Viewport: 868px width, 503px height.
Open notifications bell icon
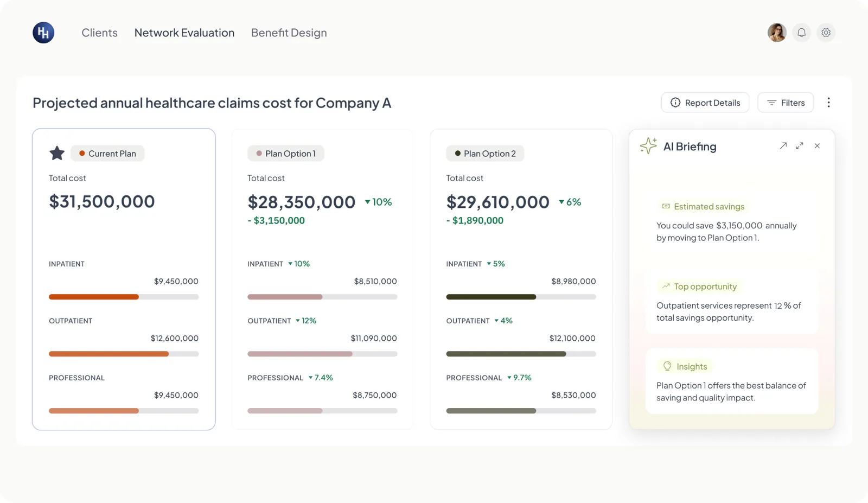[x=801, y=33]
